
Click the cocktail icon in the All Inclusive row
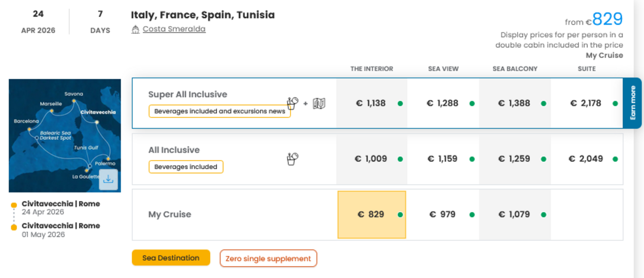tap(292, 158)
